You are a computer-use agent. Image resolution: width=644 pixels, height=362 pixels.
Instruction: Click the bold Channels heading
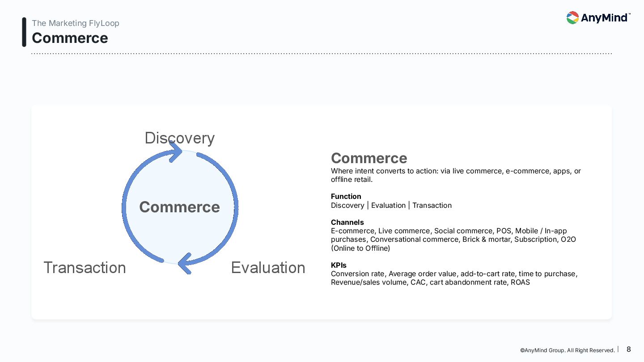coord(347,222)
